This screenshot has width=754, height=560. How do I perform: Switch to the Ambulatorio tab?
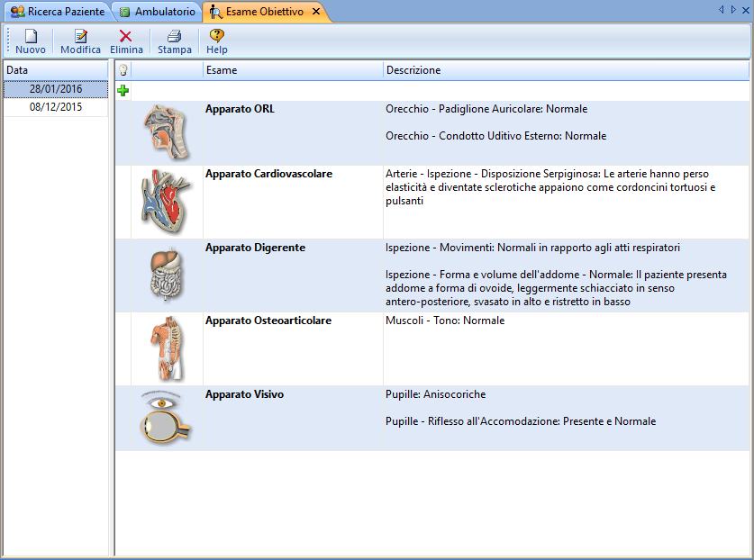click(158, 12)
